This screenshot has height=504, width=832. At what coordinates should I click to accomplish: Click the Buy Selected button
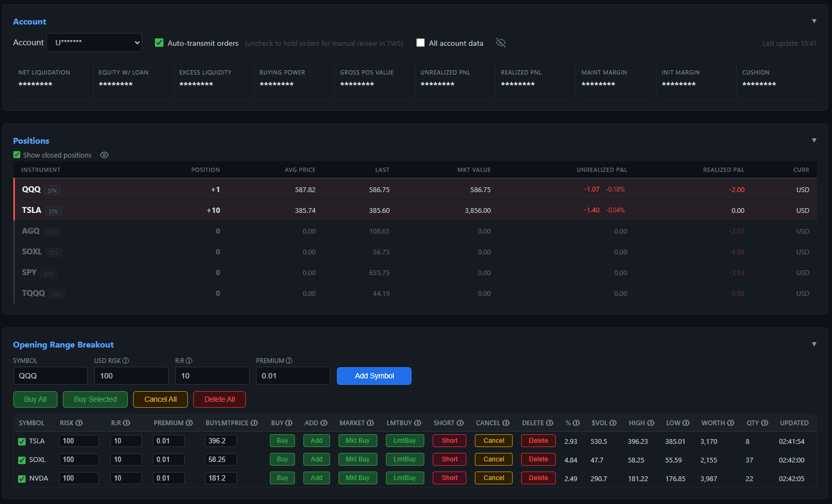click(x=95, y=399)
